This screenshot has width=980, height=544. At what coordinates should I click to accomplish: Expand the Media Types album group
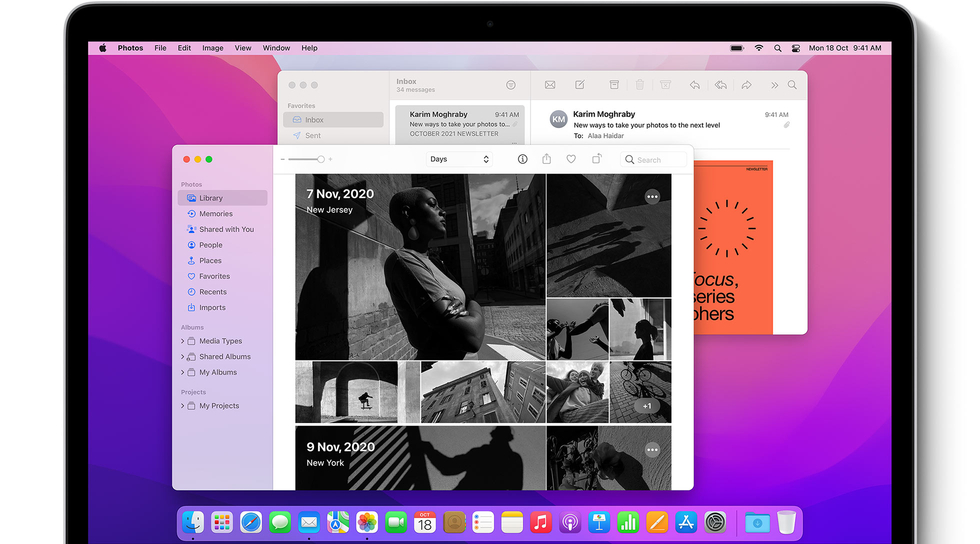pyautogui.click(x=182, y=341)
